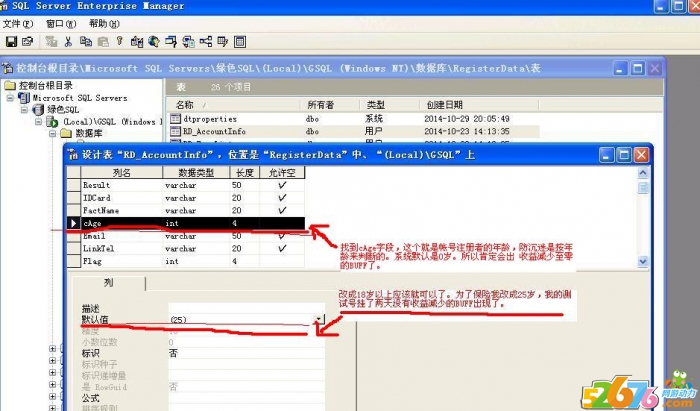Click the Cut scissors toolbar icon
This screenshot has width=700, height=411.
pos(68,42)
